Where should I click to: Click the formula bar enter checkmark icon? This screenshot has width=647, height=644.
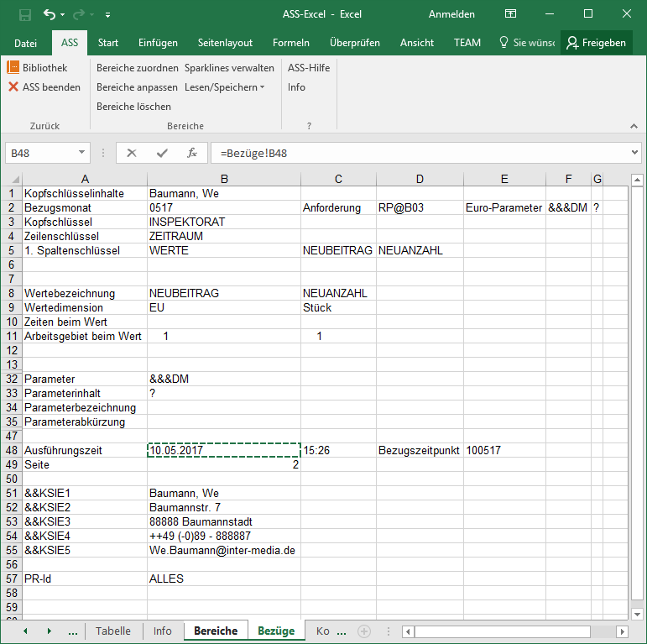(x=161, y=153)
